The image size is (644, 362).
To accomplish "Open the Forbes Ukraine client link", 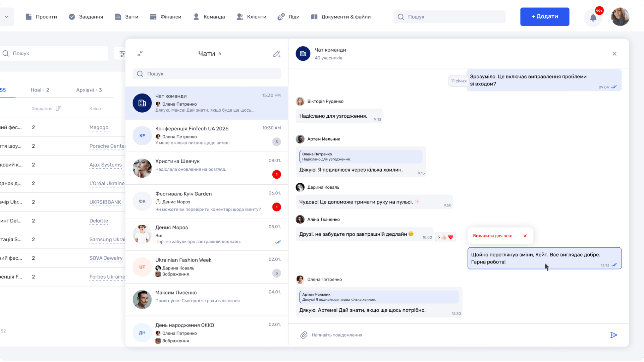I will 107,277.
